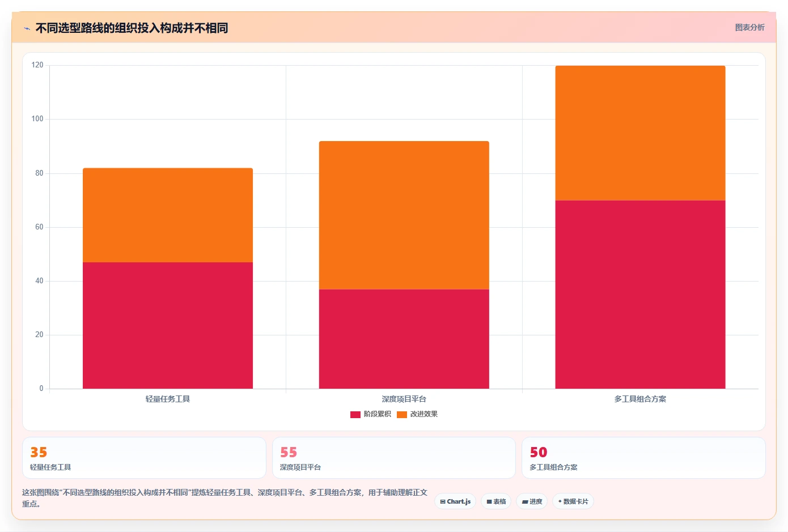
Task: Click the Chart.js tag pill
Action: [455, 501]
